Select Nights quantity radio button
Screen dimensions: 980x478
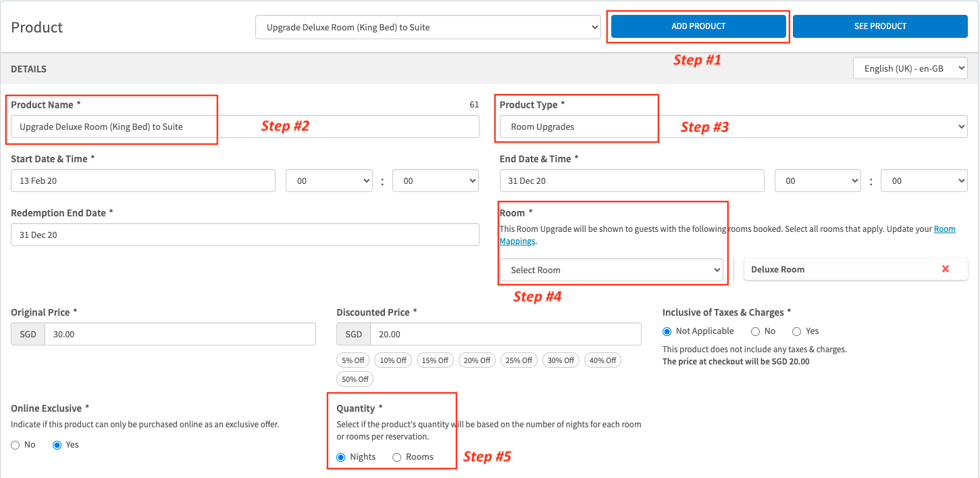point(341,458)
